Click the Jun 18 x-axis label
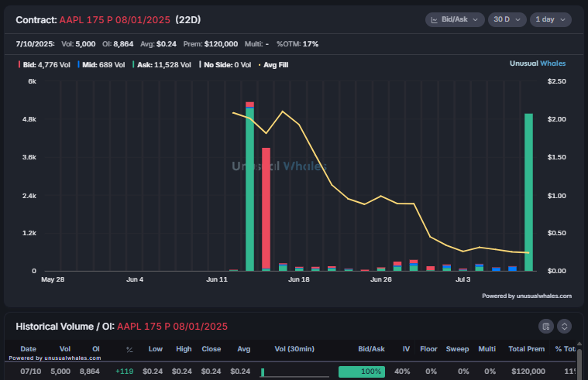Image resolution: width=588 pixels, height=380 pixels. pos(299,279)
